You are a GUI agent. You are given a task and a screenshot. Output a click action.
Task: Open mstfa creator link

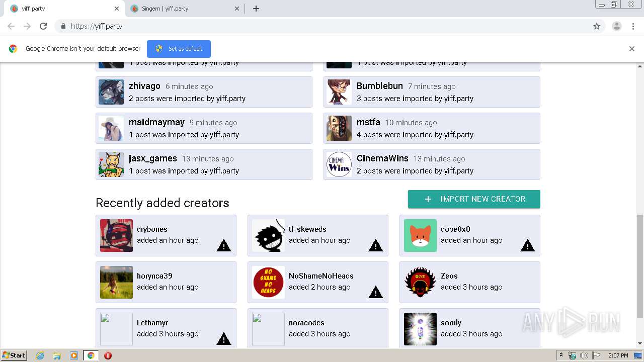[368, 122]
